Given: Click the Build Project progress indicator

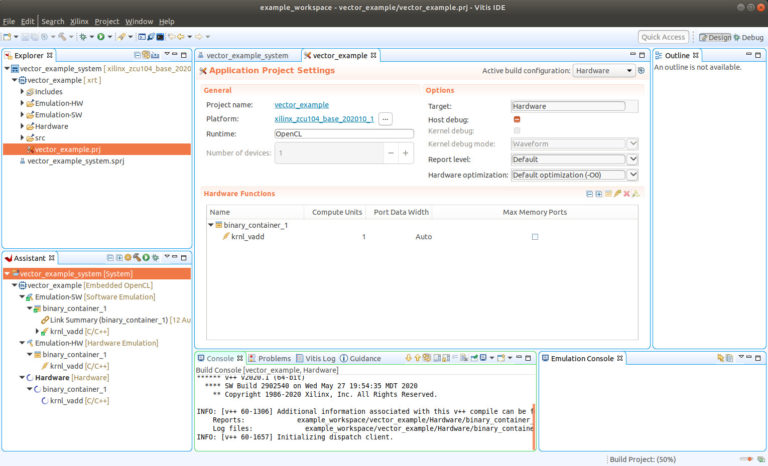Looking at the screenshot, I should (645, 458).
